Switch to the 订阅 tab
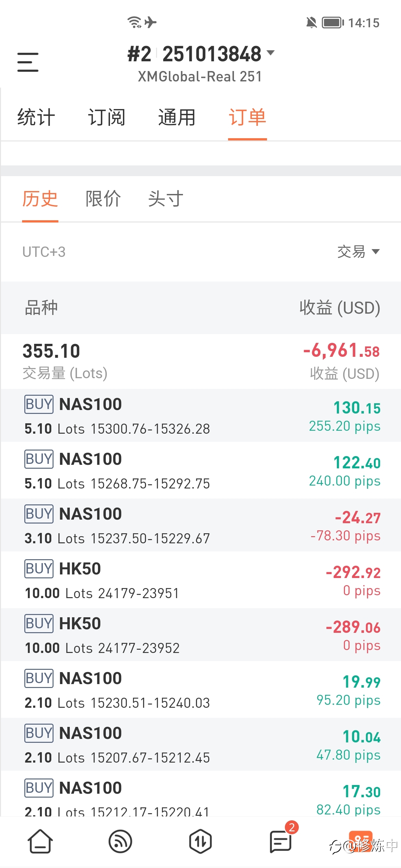401x868 pixels. click(106, 117)
